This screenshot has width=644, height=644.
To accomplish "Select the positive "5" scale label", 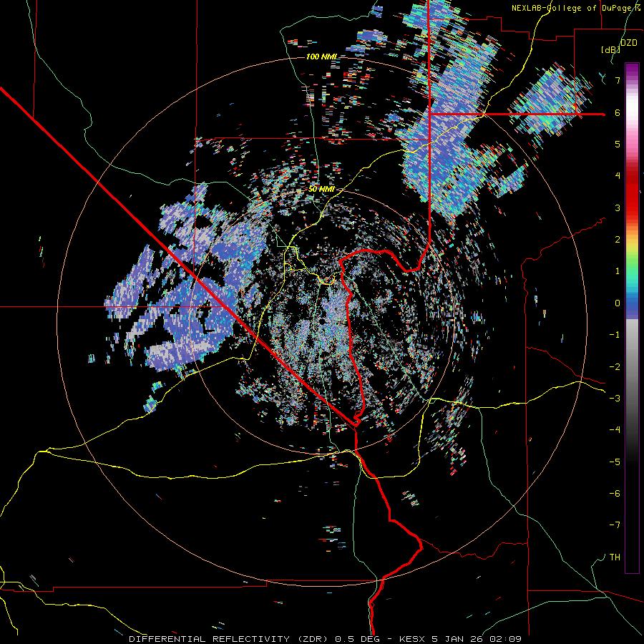I will click(618, 144).
